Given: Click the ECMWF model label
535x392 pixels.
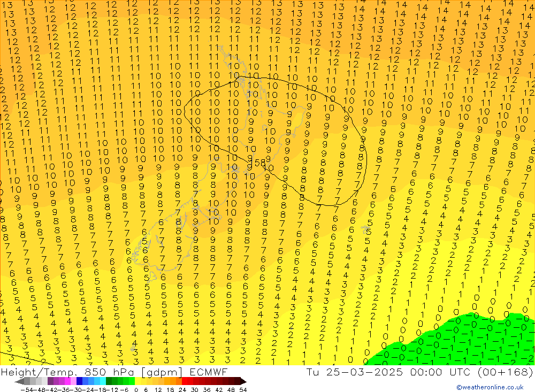Looking at the screenshot, I should (x=208, y=372).
